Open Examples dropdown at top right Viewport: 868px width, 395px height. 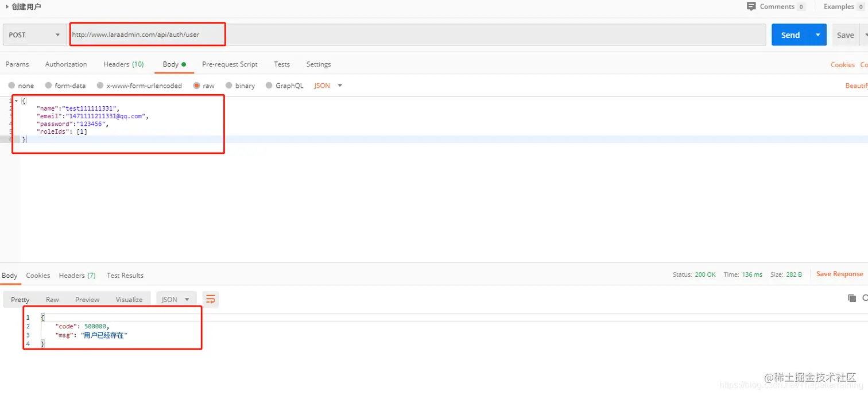[x=843, y=6]
